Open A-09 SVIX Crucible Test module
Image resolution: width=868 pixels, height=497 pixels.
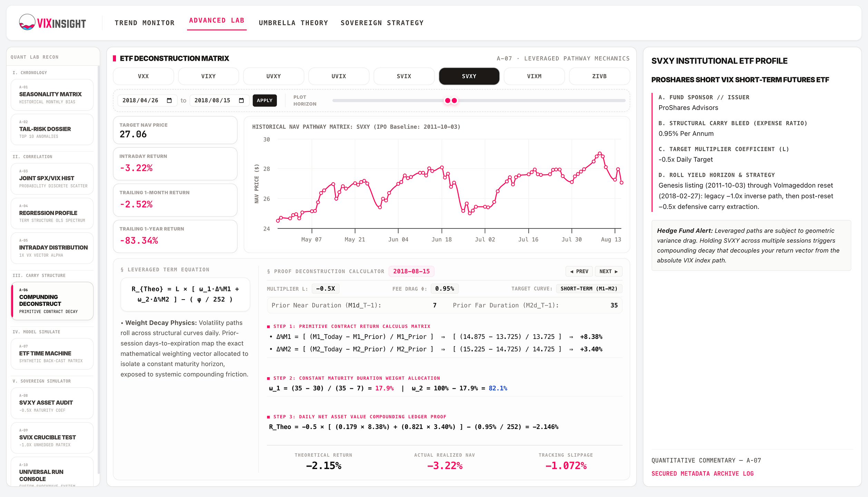[52, 438]
